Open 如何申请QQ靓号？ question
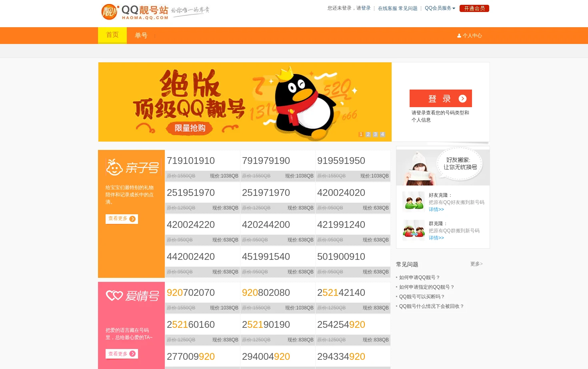The width and height of the screenshot is (588, 369). (420, 277)
